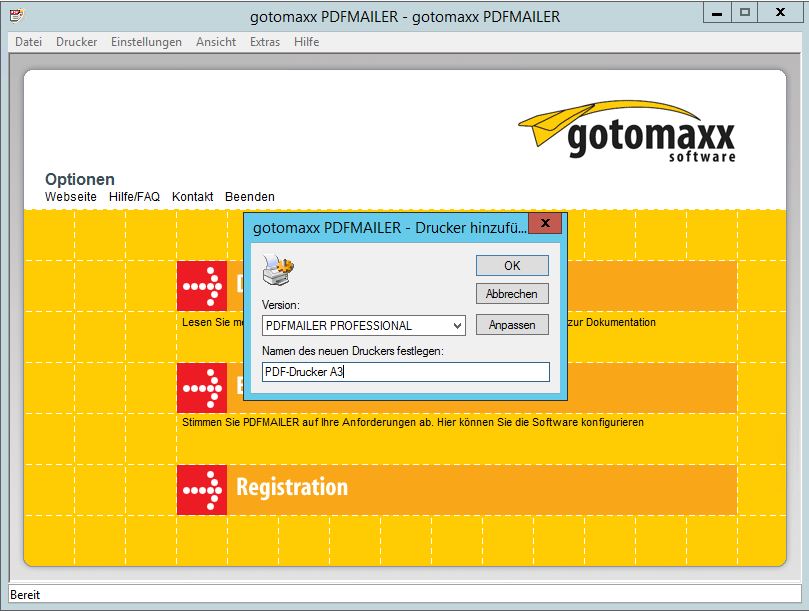The height and width of the screenshot is (611, 809).
Task: Click the red arrow icon above Registration
Action: click(202, 388)
